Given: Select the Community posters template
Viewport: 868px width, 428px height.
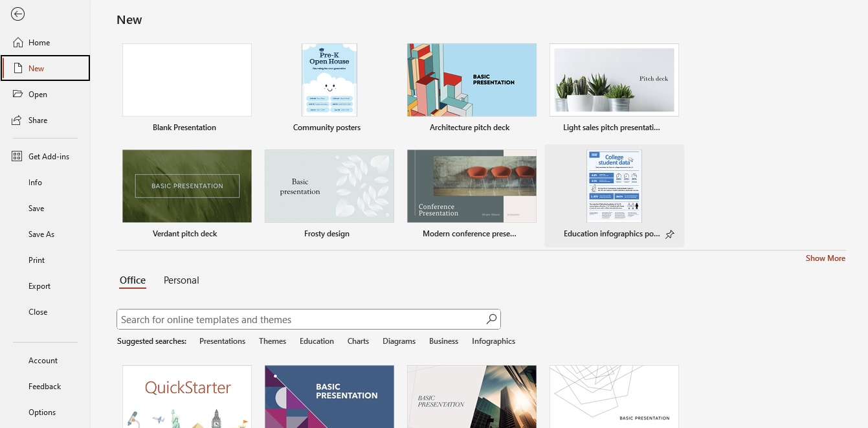Looking at the screenshot, I should [329, 80].
